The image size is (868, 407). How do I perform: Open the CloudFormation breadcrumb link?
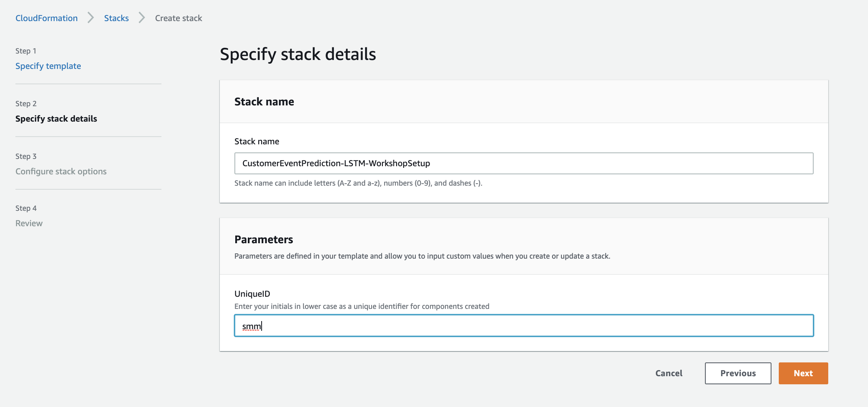(46, 18)
